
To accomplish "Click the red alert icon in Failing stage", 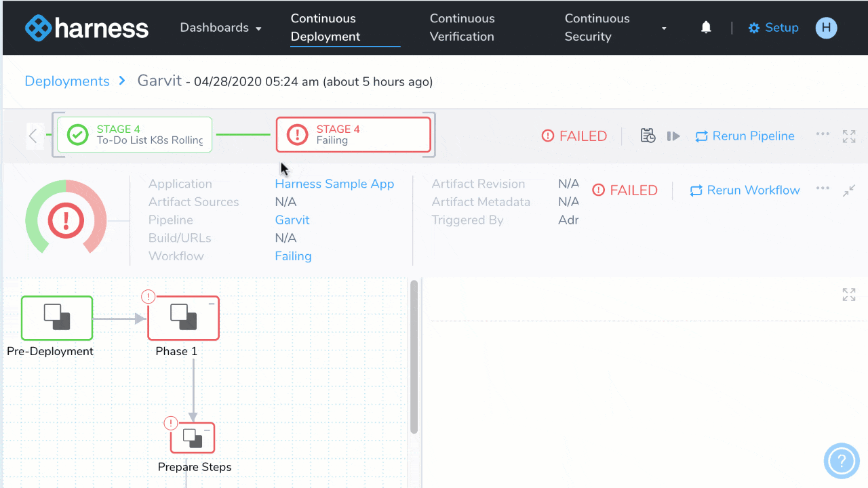I will [x=298, y=135].
